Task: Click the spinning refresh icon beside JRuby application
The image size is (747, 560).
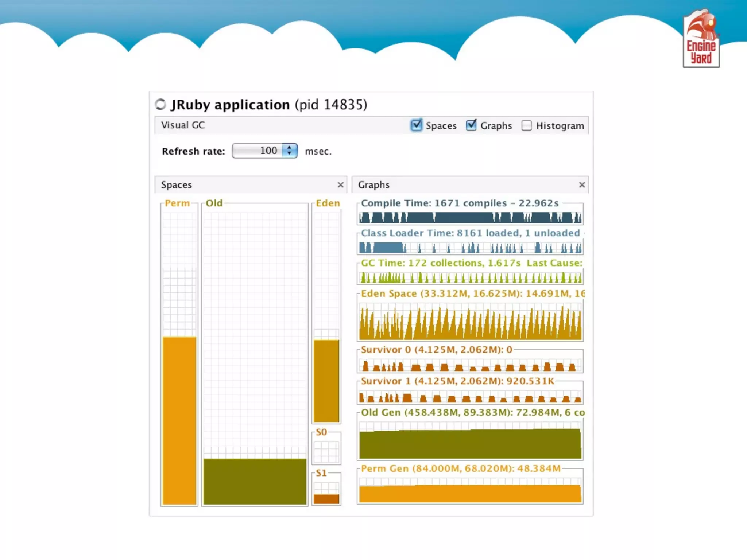Action: pyautogui.click(x=160, y=104)
